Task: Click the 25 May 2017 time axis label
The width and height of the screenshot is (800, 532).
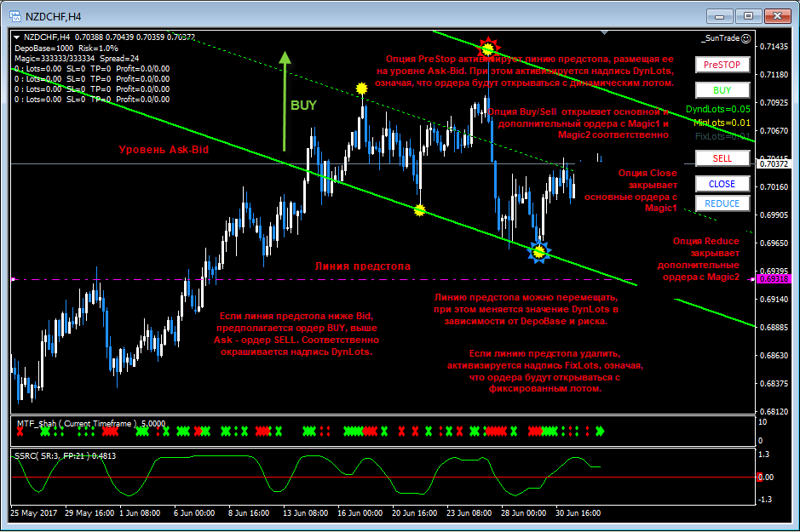Action: click(34, 513)
